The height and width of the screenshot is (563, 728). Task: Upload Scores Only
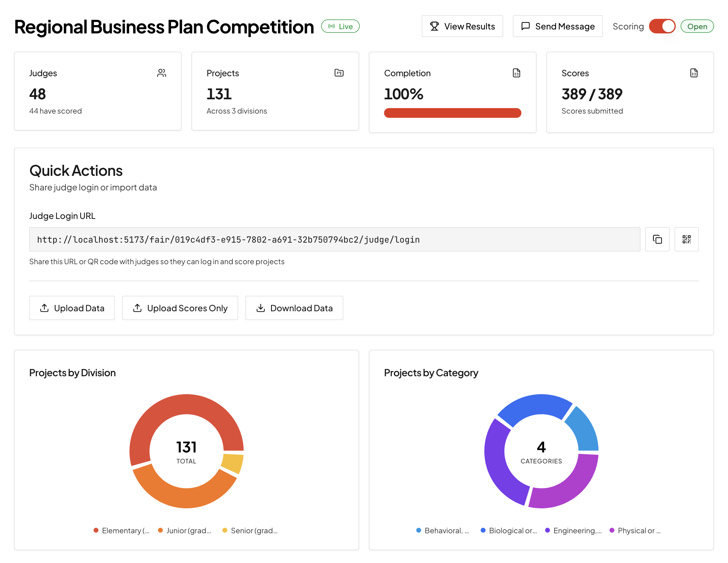tap(180, 308)
